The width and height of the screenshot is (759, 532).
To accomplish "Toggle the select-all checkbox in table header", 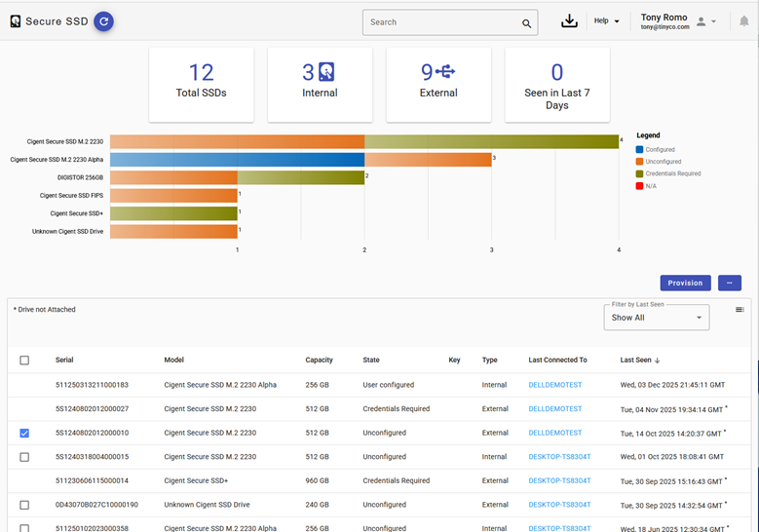I will [24, 361].
